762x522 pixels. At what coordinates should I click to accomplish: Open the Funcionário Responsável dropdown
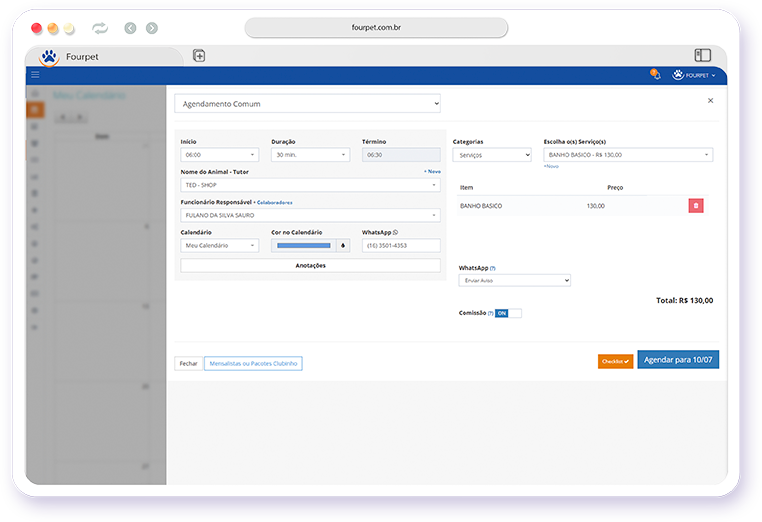tap(310, 215)
